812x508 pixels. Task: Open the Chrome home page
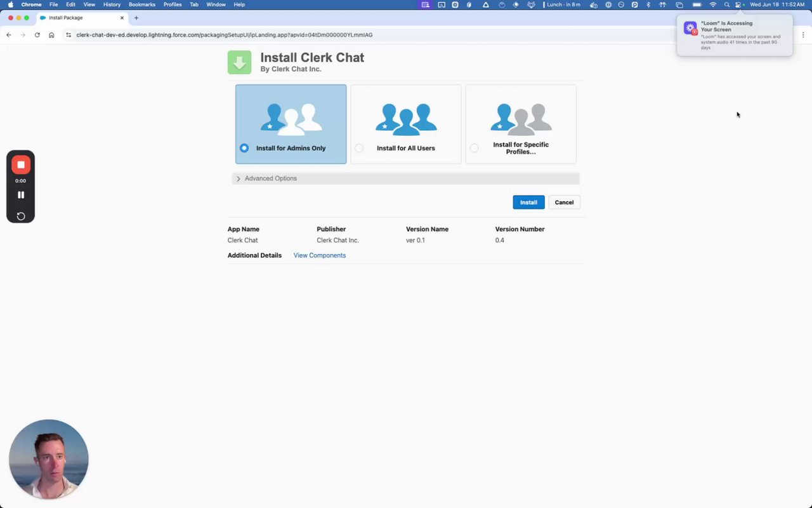coord(51,35)
